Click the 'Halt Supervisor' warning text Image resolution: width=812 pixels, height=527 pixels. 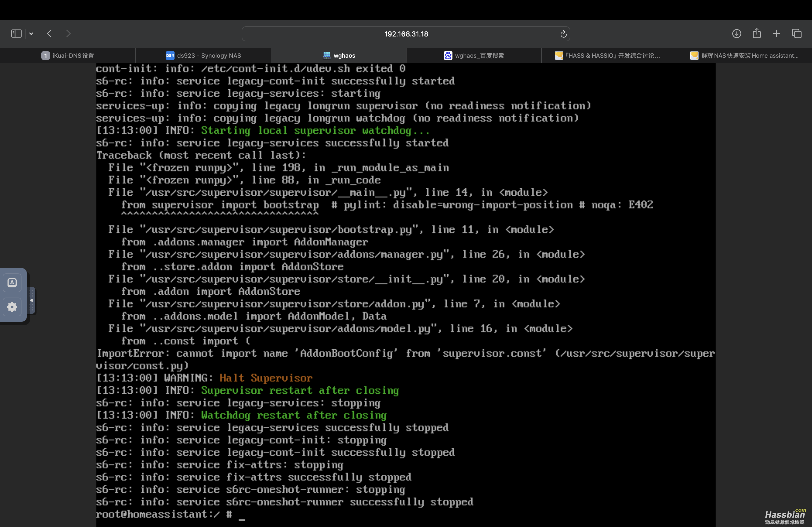[x=266, y=378]
